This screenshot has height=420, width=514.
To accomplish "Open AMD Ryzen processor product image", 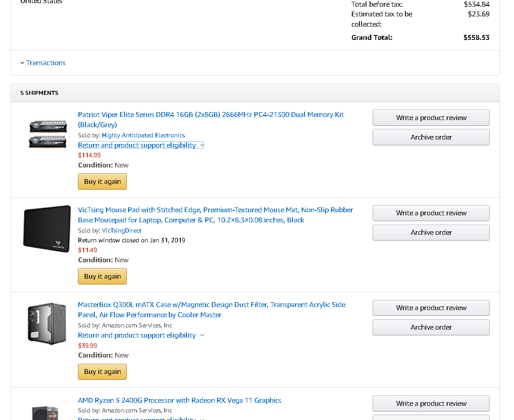I will coord(45,413).
